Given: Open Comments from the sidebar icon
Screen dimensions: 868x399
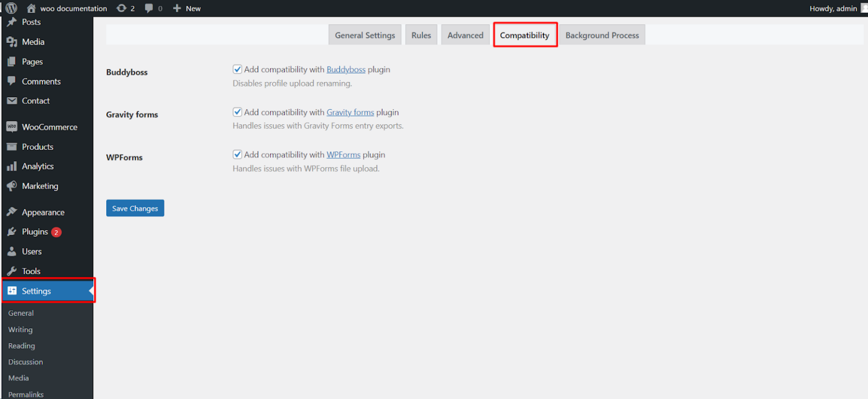Looking at the screenshot, I should [12, 81].
